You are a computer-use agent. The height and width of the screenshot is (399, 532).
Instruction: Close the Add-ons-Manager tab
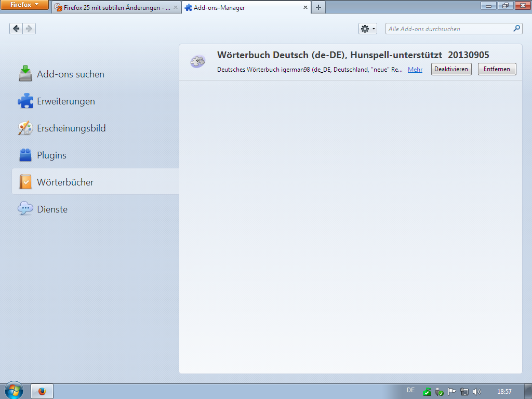[305, 7]
